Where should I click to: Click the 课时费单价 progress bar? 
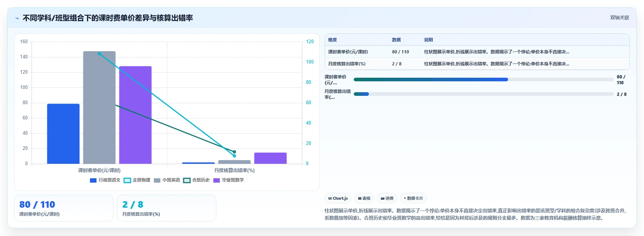point(483,80)
